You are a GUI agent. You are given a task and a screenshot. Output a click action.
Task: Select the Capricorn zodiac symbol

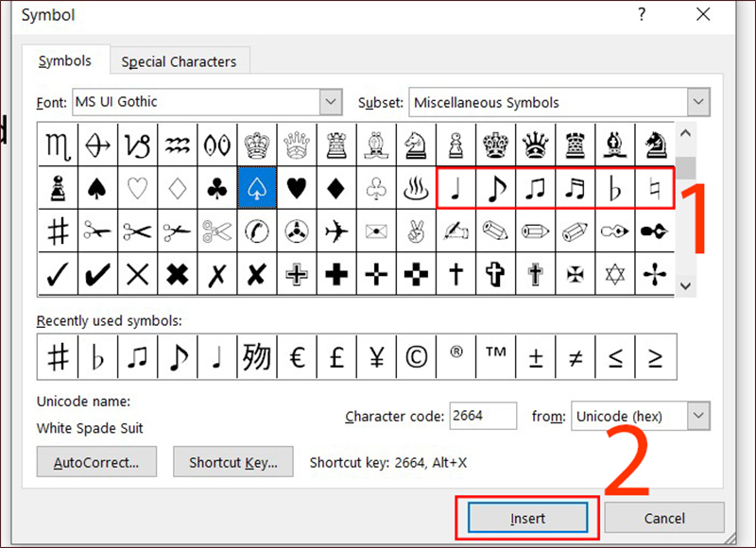[x=137, y=146]
